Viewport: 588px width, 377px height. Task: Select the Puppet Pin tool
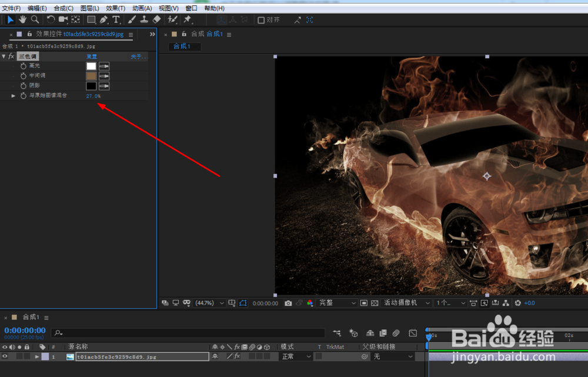[x=188, y=19]
